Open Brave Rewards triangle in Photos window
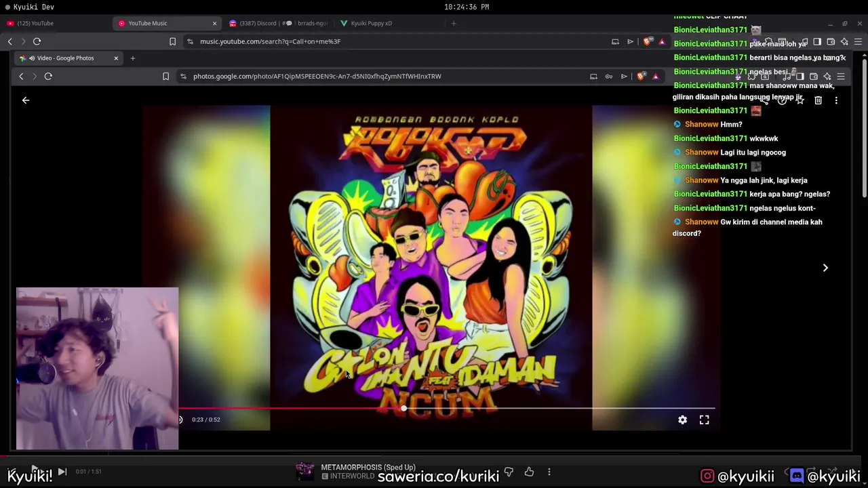868x488 pixels. point(656,76)
